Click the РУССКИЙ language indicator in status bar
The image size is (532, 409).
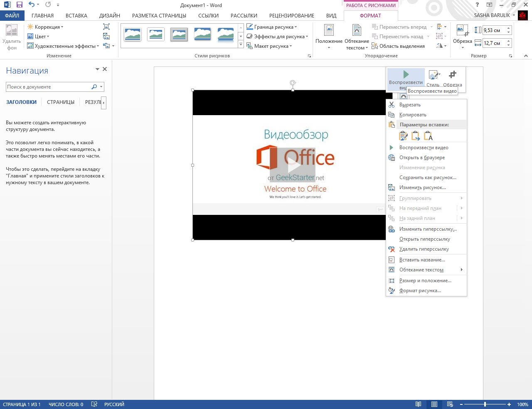pyautogui.click(x=114, y=404)
